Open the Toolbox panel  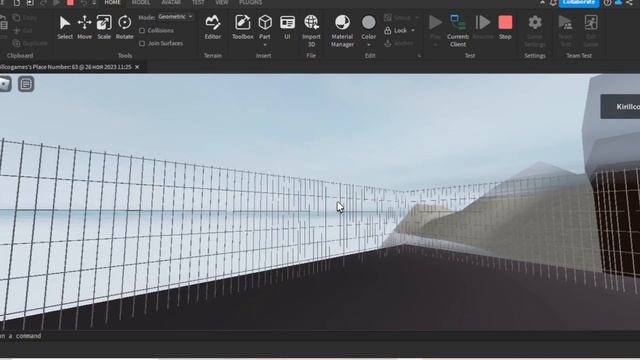pos(242,27)
